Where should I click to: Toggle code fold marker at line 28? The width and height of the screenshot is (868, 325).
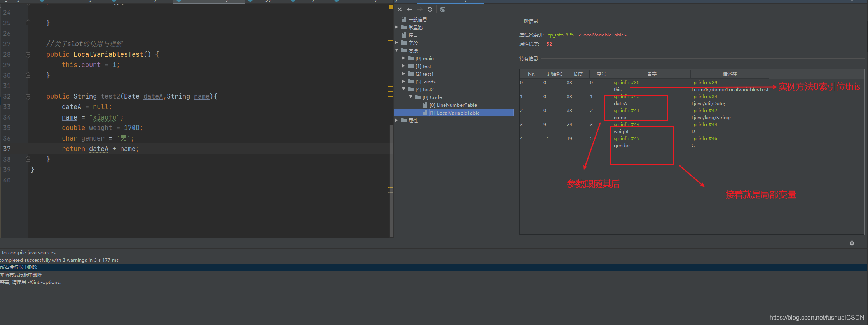28,55
